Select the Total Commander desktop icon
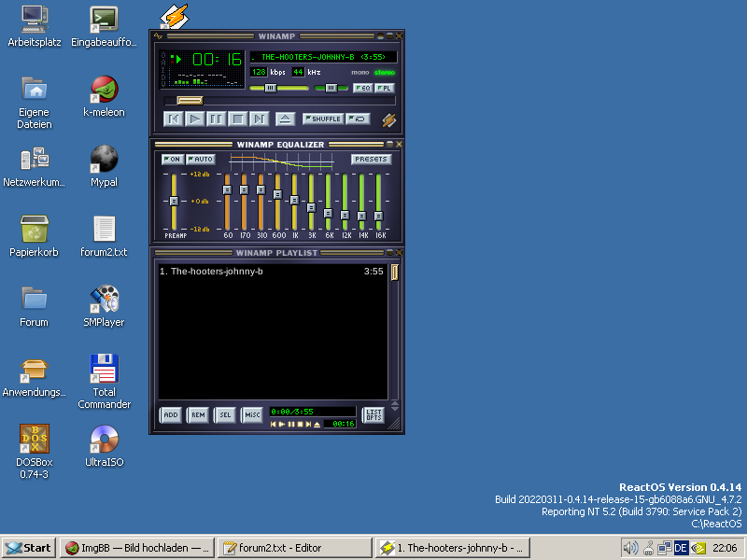 pyautogui.click(x=104, y=383)
